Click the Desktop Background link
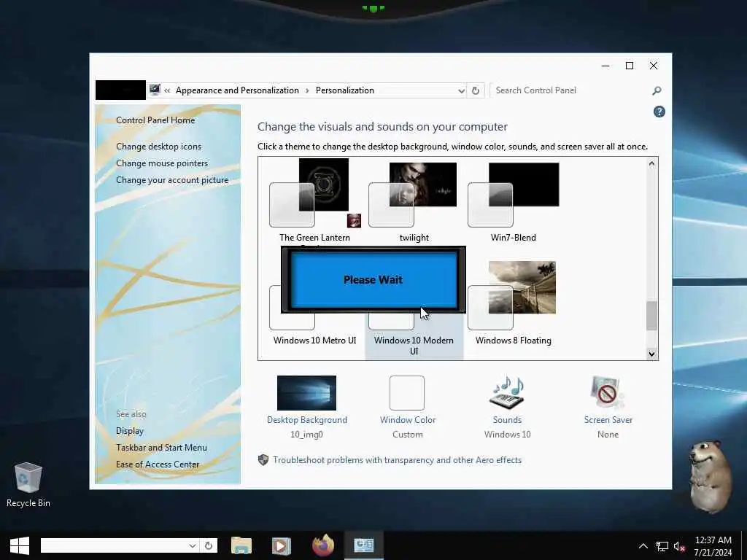 point(307,420)
